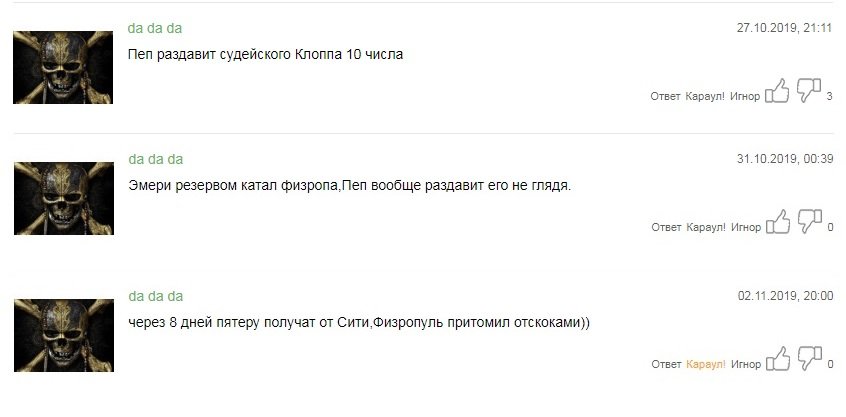Open da da da profile from first comment

pos(154,29)
